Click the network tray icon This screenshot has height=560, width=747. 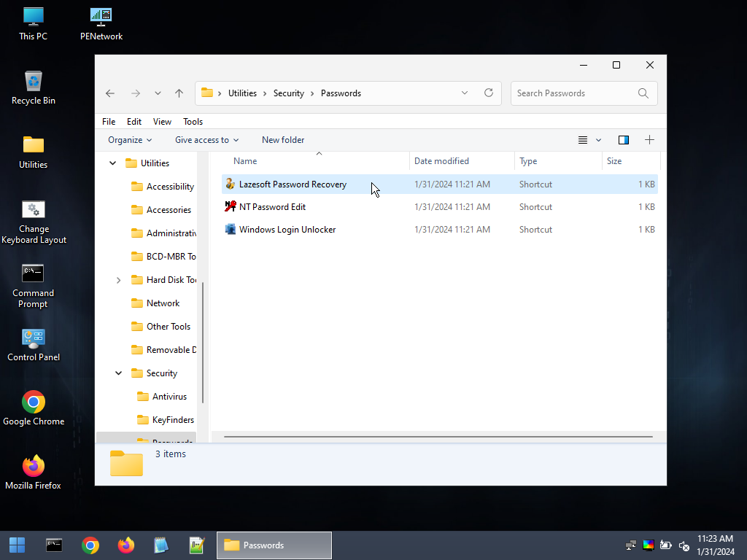click(631, 545)
